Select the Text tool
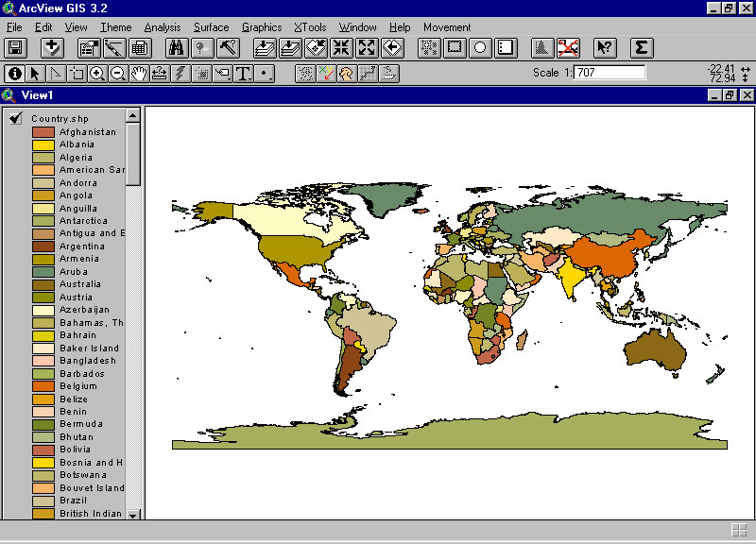The width and height of the screenshot is (756, 544). tap(244, 73)
